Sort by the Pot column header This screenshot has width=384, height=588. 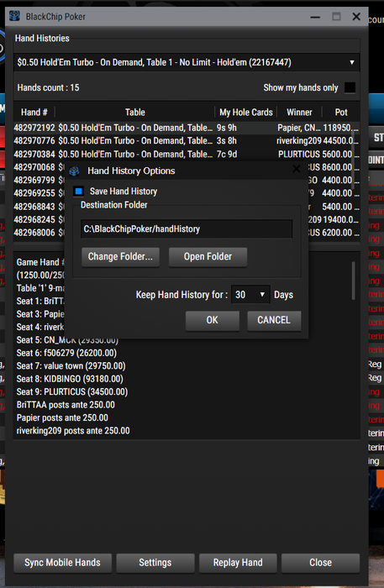tap(341, 112)
